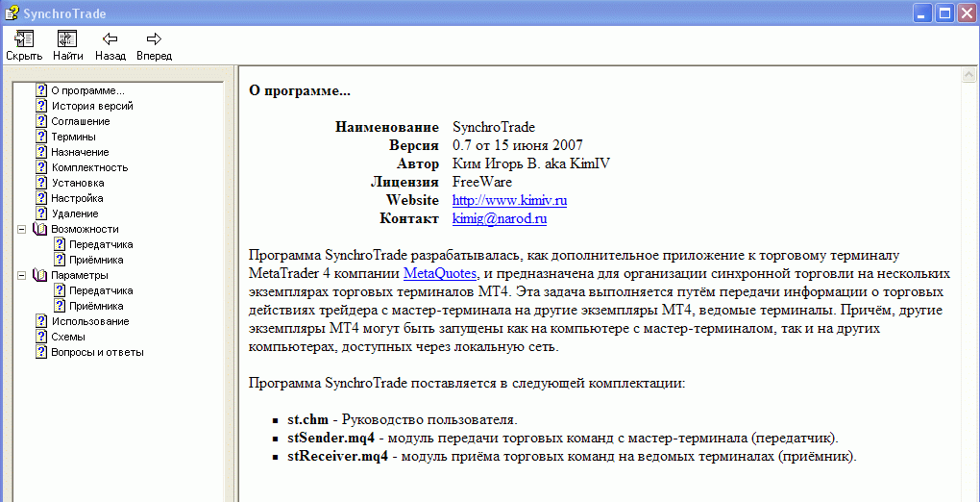Select the Схемы topic

(x=69, y=337)
